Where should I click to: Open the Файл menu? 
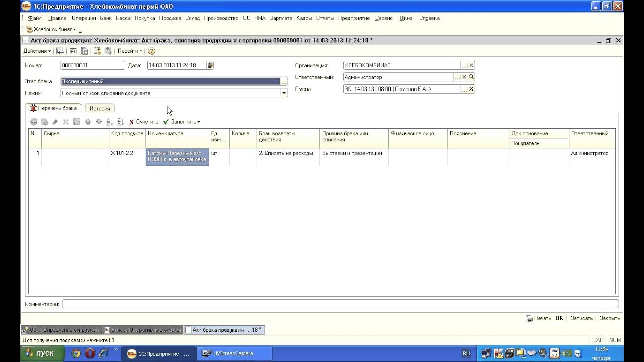pos(35,18)
